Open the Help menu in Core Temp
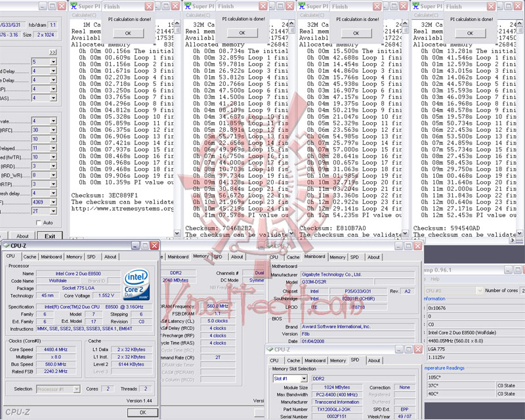The height and width of the screenshot is (420, 525). (435, 279)
